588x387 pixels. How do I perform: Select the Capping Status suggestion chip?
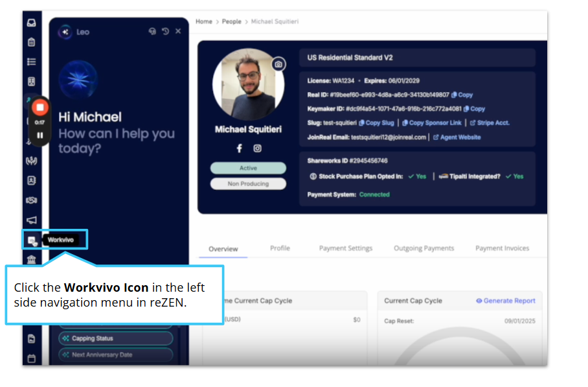(115, 338)
